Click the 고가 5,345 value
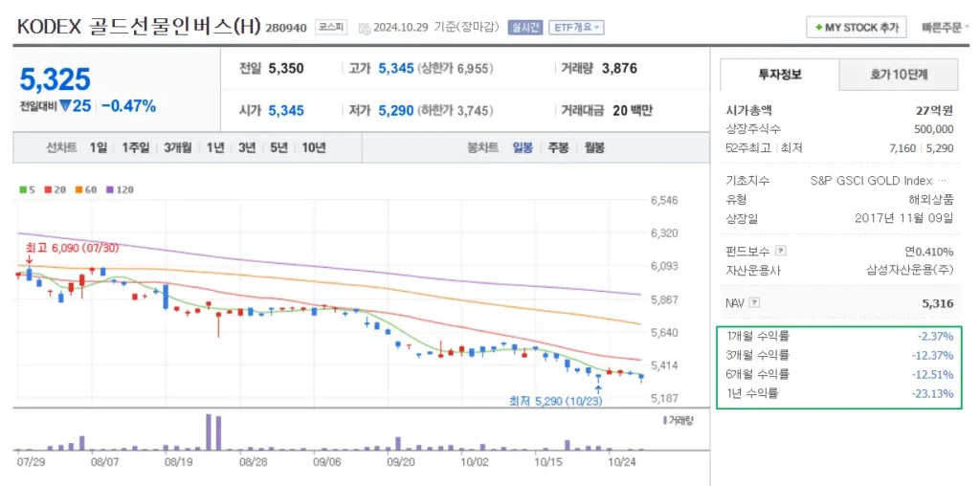Screen dimensions: 980x486 396,69
